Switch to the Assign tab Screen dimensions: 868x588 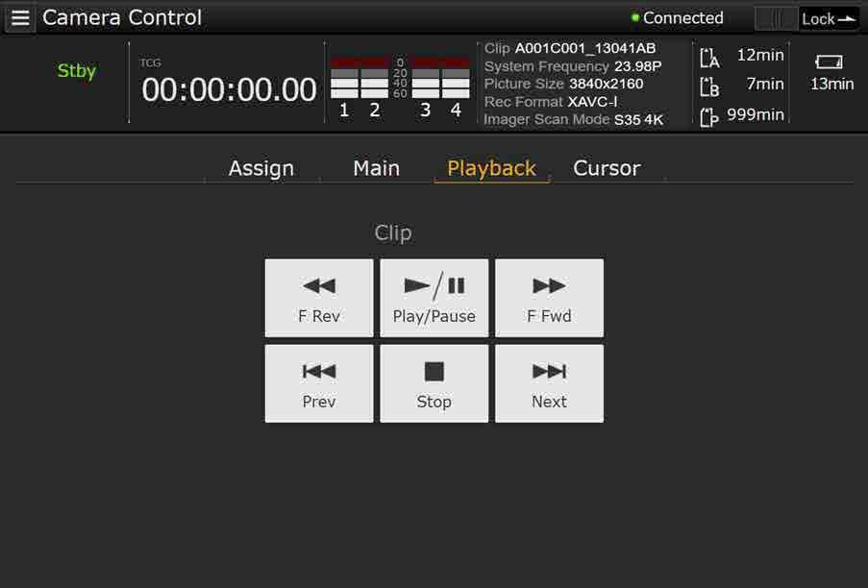pyautogui.click(x=261, y=168)
